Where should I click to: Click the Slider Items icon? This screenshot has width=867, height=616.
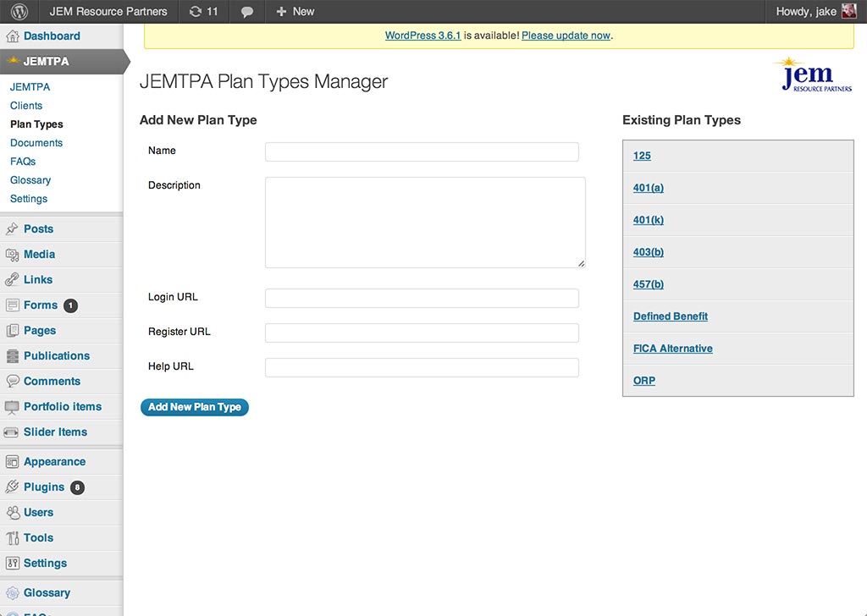tap(11, 432)
